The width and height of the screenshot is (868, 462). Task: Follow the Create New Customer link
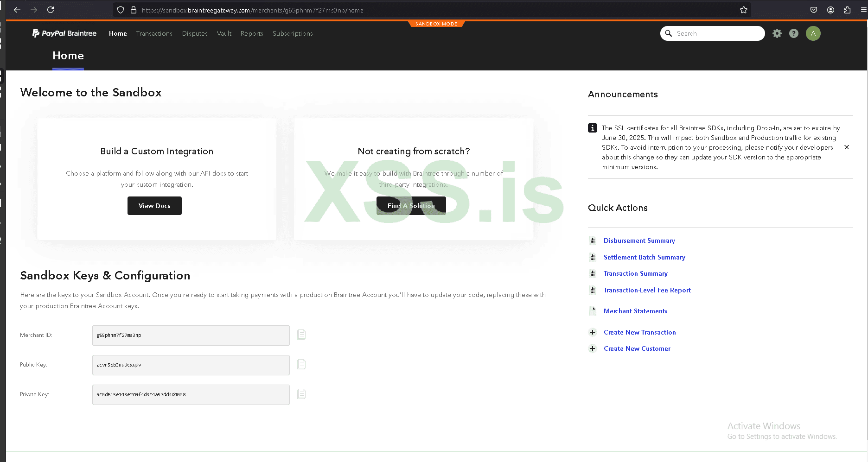637,348
